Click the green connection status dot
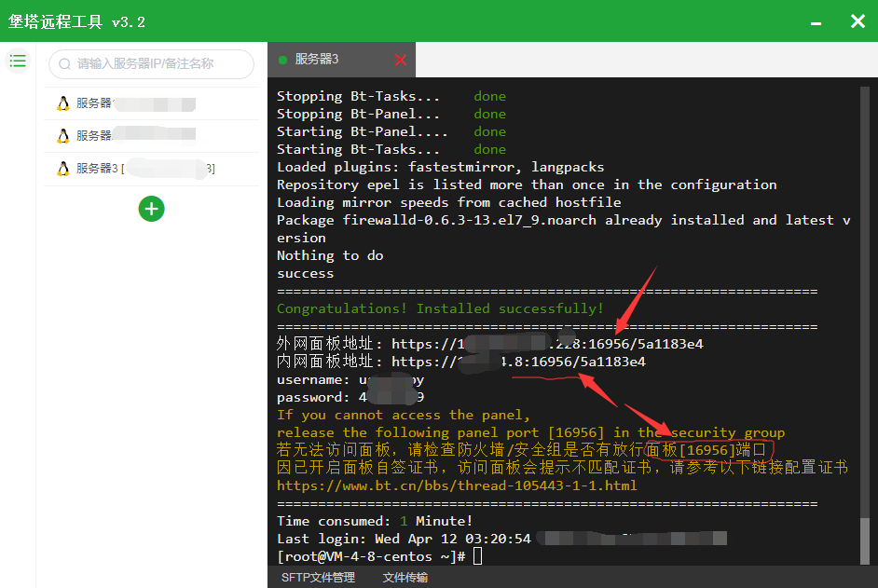 282,60
